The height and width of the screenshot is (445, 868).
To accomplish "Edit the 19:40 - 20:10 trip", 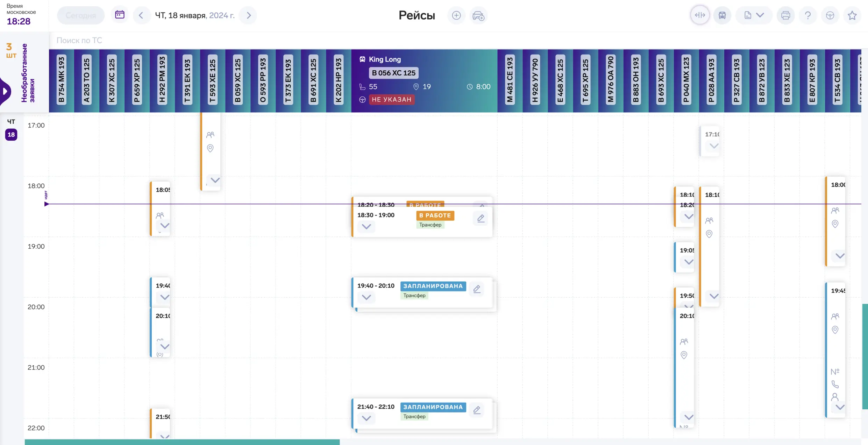I will point(477,289).
